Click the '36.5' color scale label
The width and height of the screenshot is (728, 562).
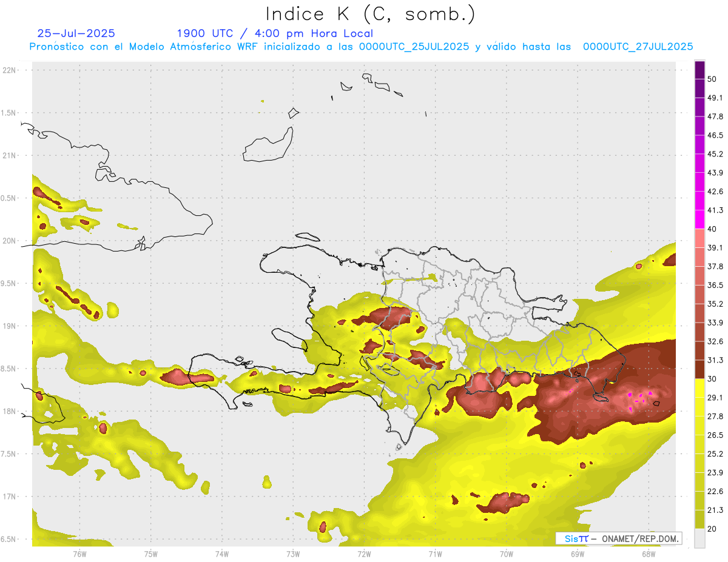(715, 286)
